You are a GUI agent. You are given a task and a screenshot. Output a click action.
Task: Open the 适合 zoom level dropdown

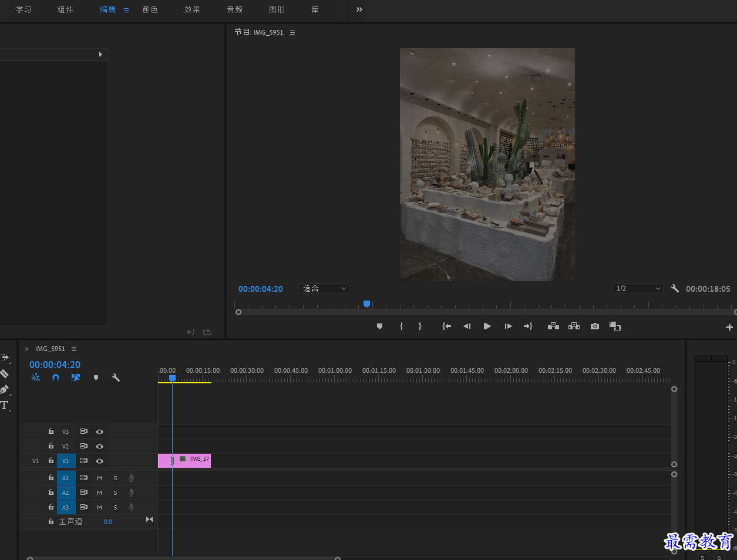coord(324,288)
